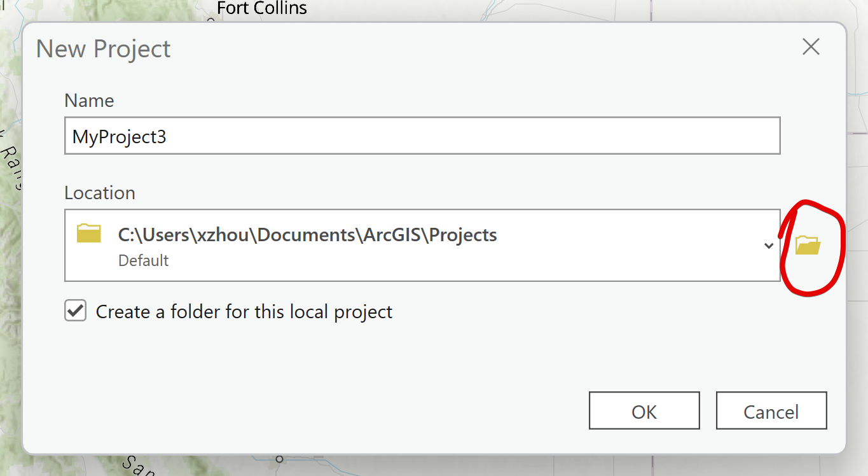
Task: Expand the Location dropdown chevron
Action: 768,246
